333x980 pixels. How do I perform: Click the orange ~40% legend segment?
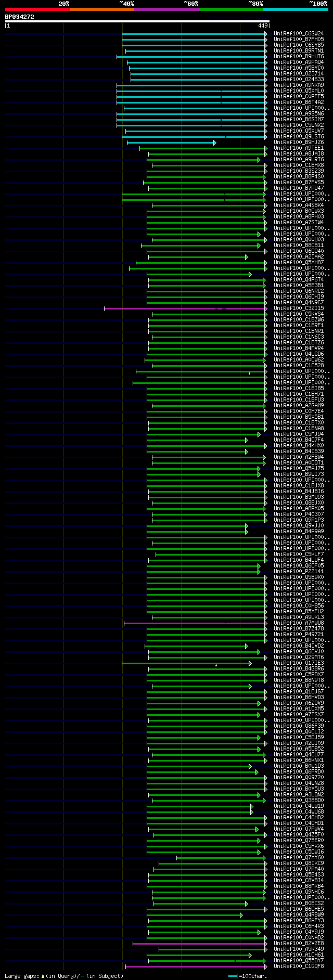(102, 9)
